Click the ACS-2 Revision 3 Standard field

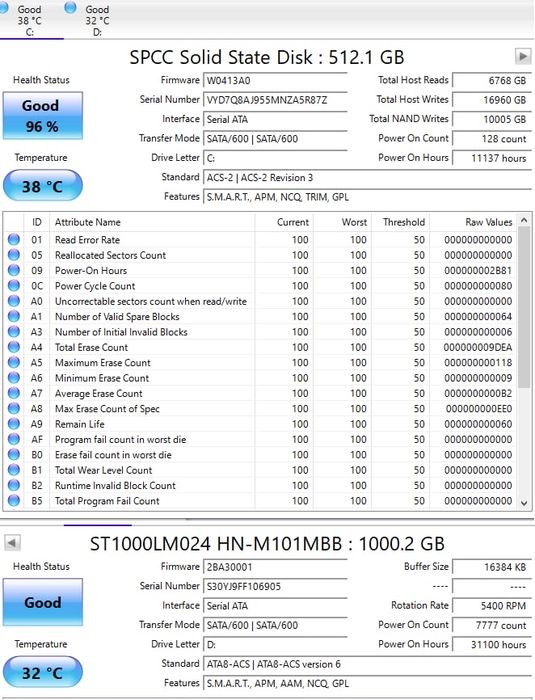tap(367, 178)
